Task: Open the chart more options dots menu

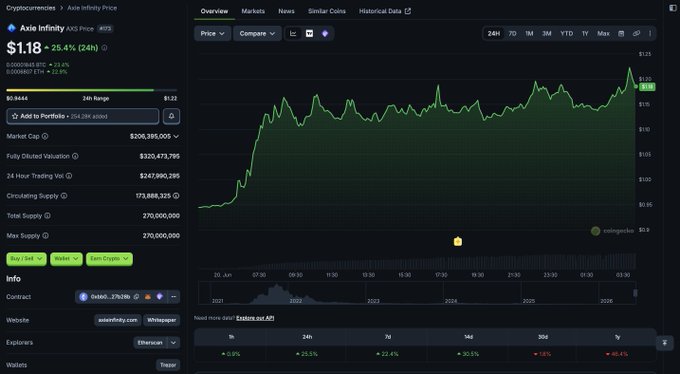Action: [x=650, y=33]
